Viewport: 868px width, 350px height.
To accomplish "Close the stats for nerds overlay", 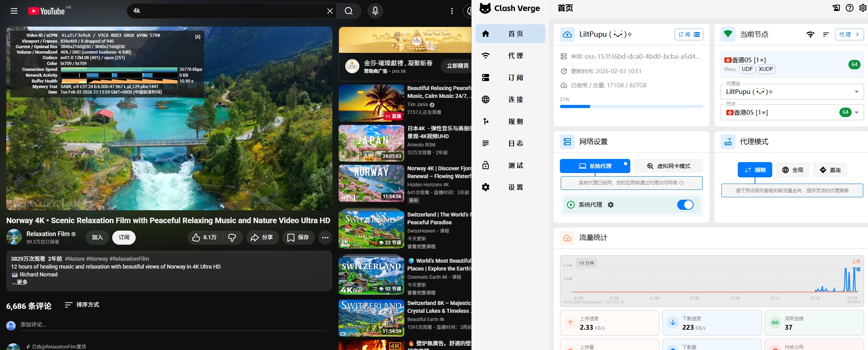I will [x=198, y=37].
